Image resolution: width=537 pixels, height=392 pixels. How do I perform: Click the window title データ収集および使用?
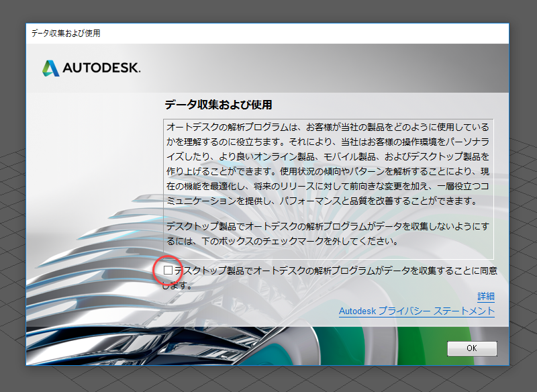[66, 33]
